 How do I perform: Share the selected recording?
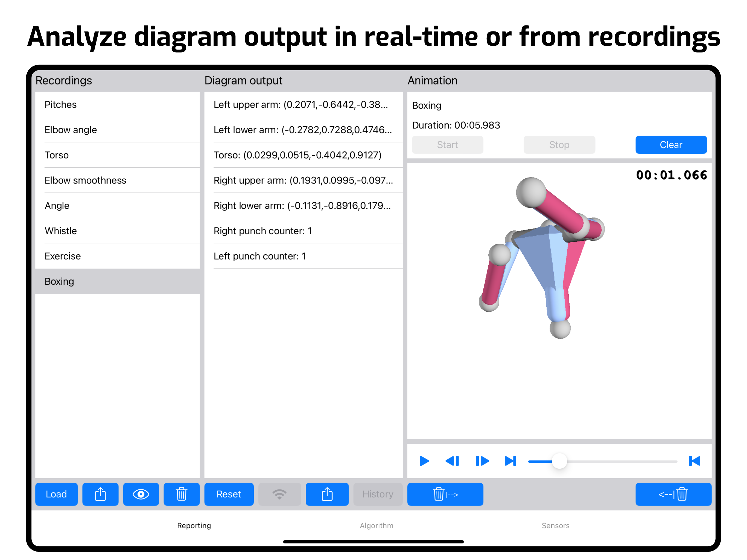point(100,494)
